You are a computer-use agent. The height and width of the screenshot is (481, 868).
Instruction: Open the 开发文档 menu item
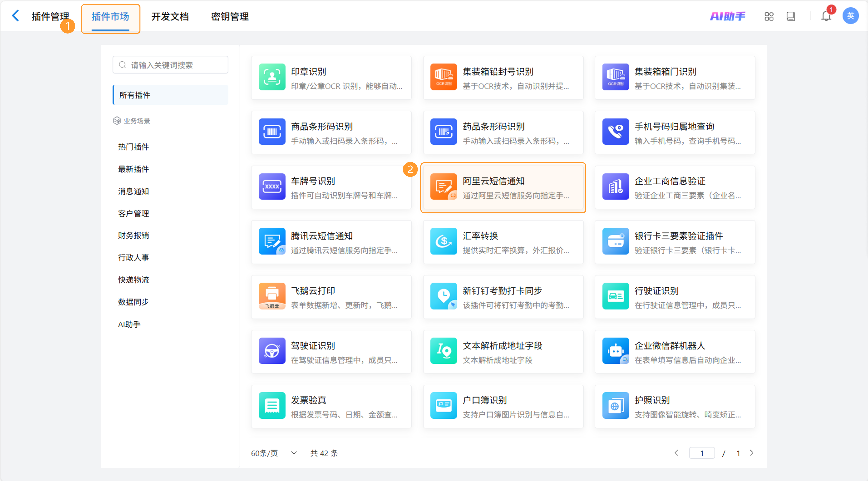tap(170, 16)
